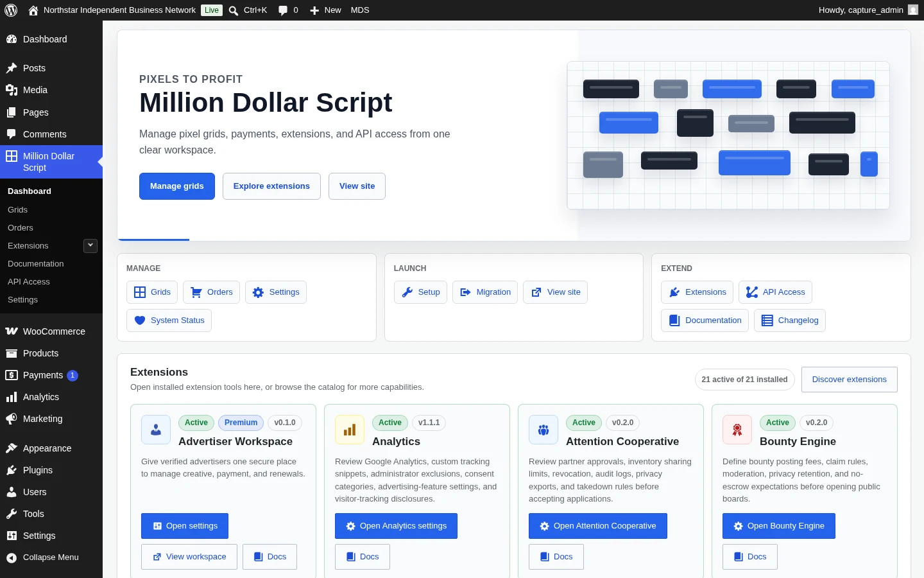Open Settings under Million Dollar Script submenu
The image size is (924, 578).
pyautogui.click(x=23, y=300)
